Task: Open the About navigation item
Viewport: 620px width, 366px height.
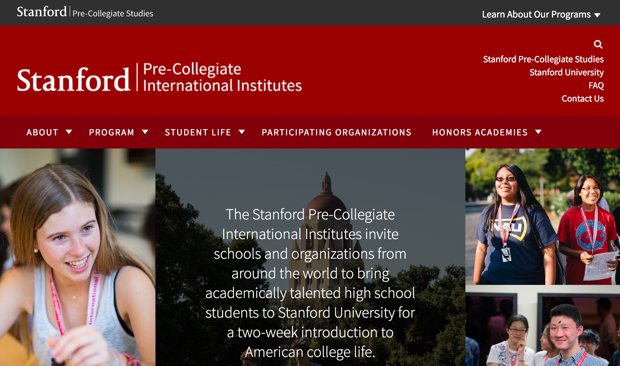Action: pos(42,132)
